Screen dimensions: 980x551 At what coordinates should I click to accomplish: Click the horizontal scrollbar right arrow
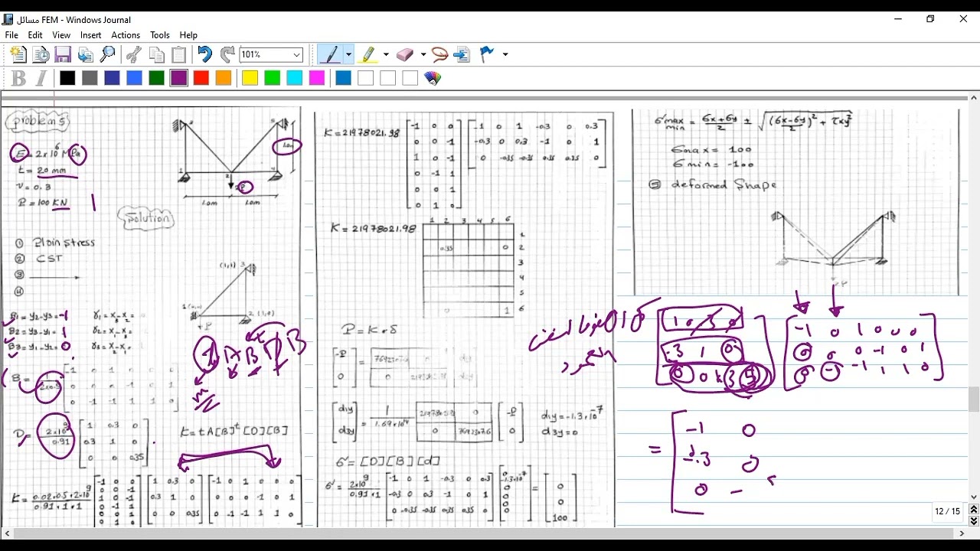pyautogui.click(x=962, y=533)
